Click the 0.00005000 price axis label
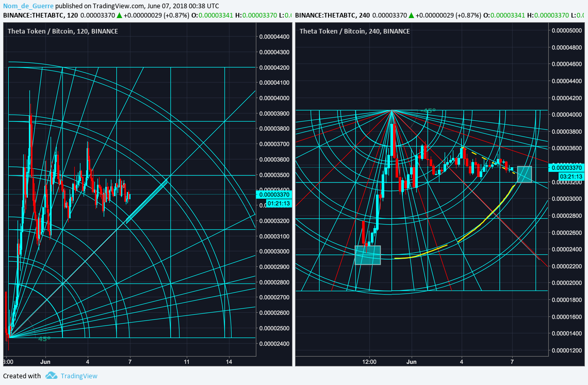 tap(567, 30)
